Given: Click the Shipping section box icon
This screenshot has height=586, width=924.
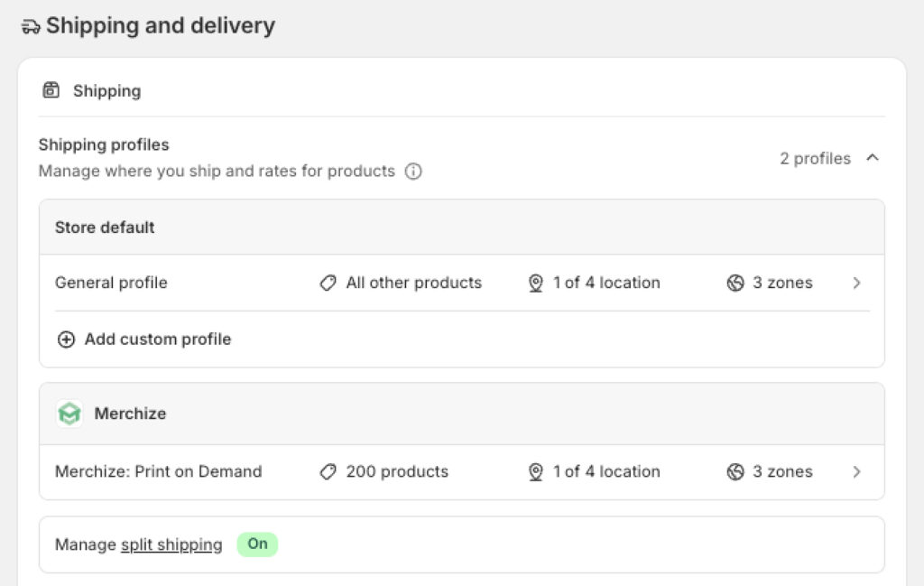Looking at the screenshot, I should pos(51,90).
